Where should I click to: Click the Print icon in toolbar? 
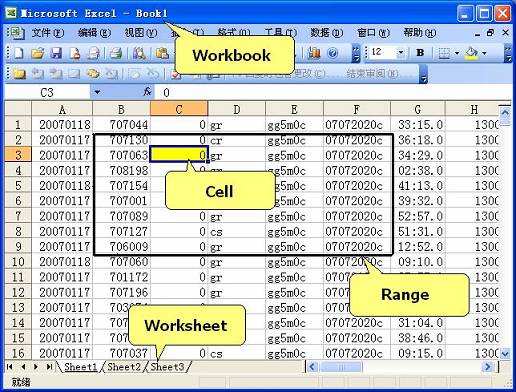[x=116, y=53]
